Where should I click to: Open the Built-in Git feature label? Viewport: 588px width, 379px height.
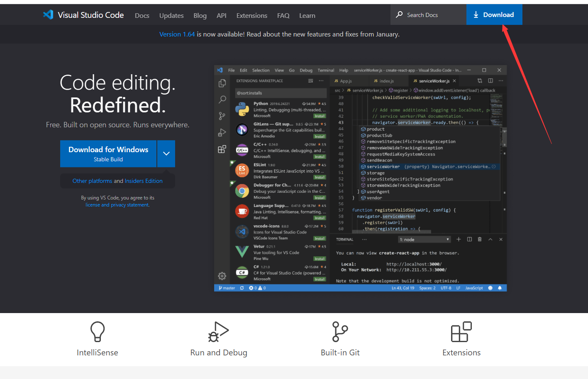tap(340, 352)
